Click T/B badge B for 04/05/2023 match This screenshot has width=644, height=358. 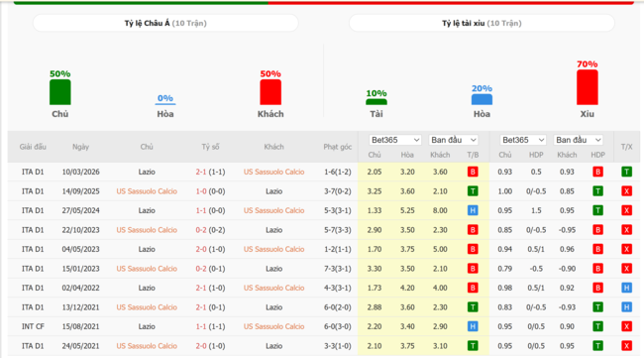473,249
